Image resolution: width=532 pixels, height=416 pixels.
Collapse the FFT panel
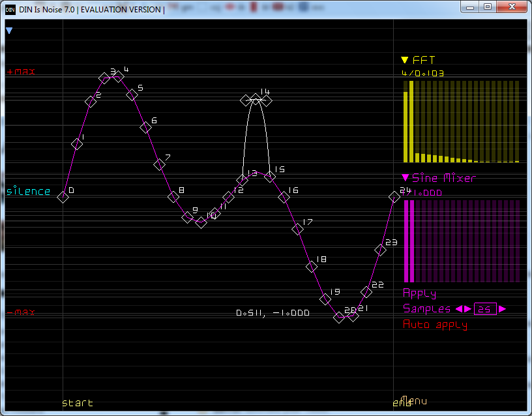[x=405, y=60]
